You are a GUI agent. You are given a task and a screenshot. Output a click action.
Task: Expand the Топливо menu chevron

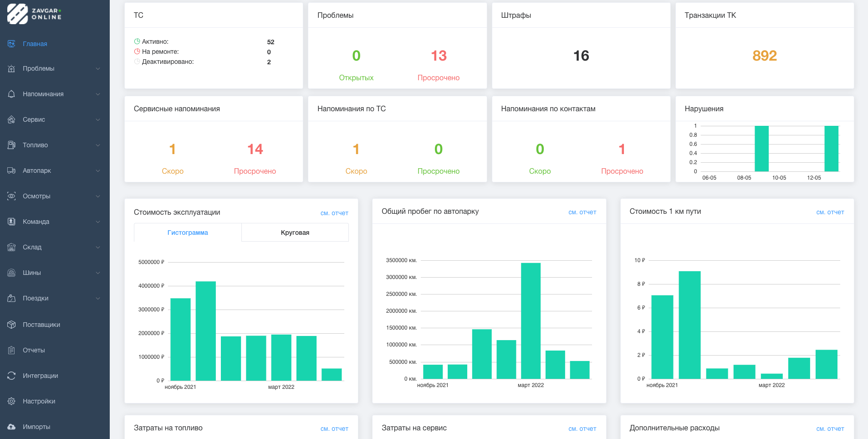pyautogui.click(x=97, y=145)
